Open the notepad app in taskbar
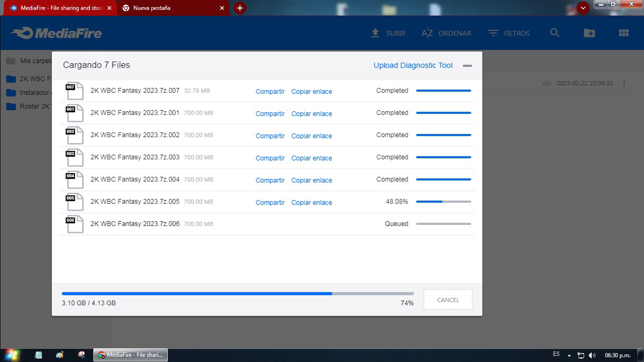644x362 pixels. click(x=38, y=355)
